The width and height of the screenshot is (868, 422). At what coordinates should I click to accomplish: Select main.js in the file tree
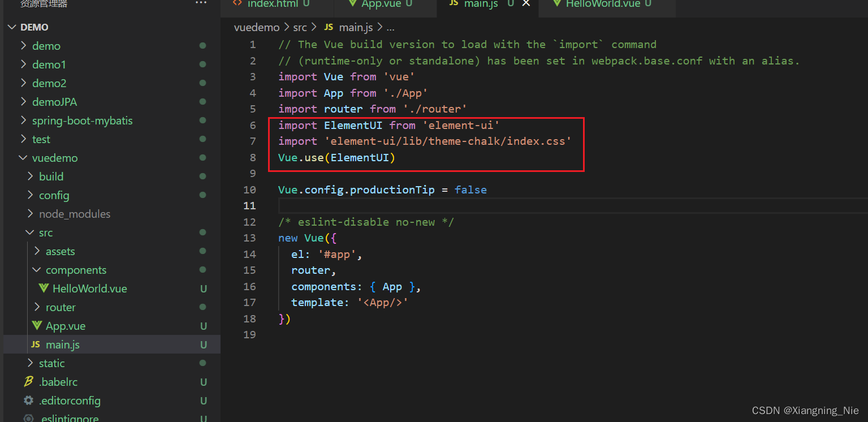click(112, 345)
